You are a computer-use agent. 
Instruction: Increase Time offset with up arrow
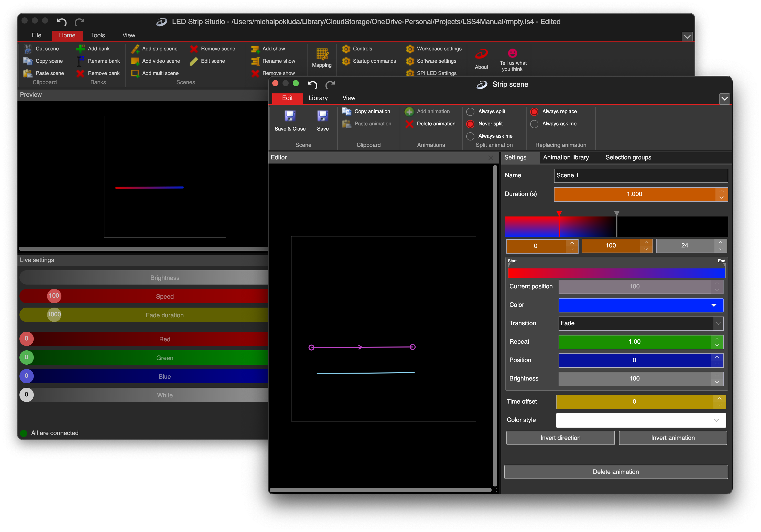point(719,399)
